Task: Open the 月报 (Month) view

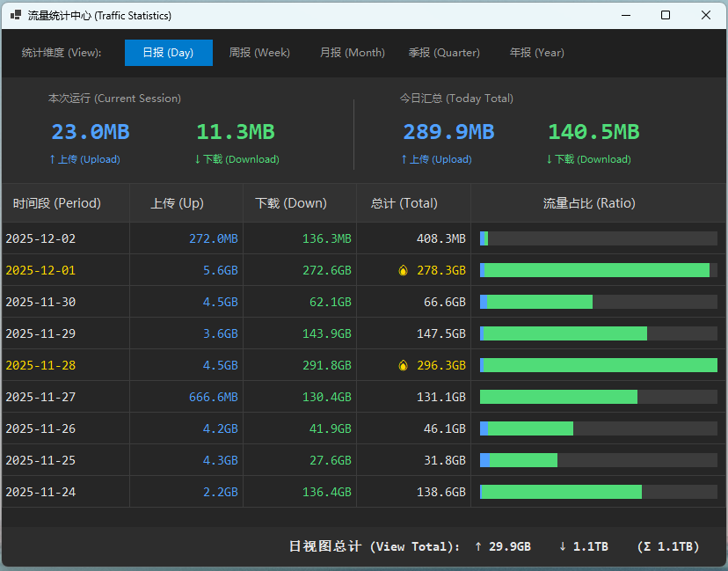Action: click(x=352, y=53)
